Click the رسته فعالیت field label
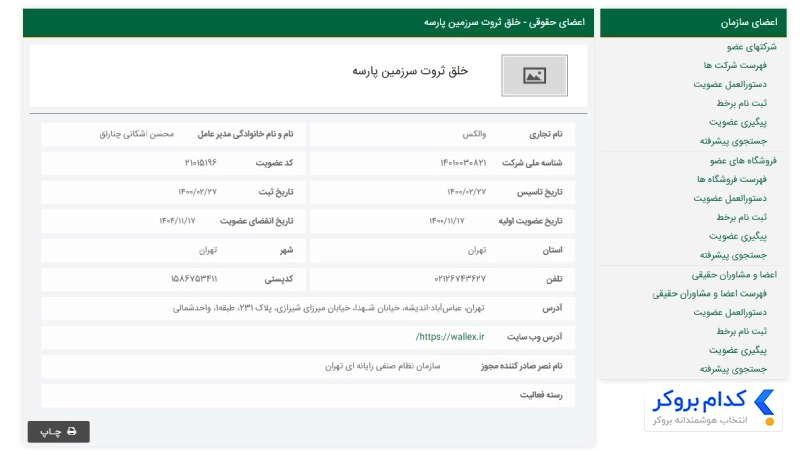This screenshot has width=800, height=450. click(x=541, y=395)
